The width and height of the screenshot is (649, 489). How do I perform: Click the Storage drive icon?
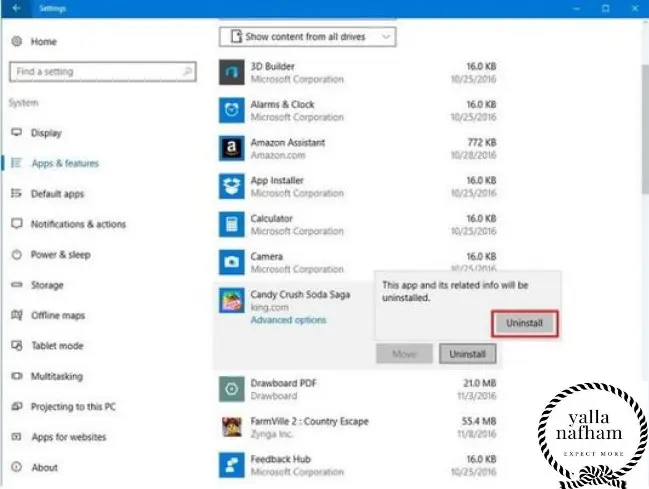(x=17, y=284)
